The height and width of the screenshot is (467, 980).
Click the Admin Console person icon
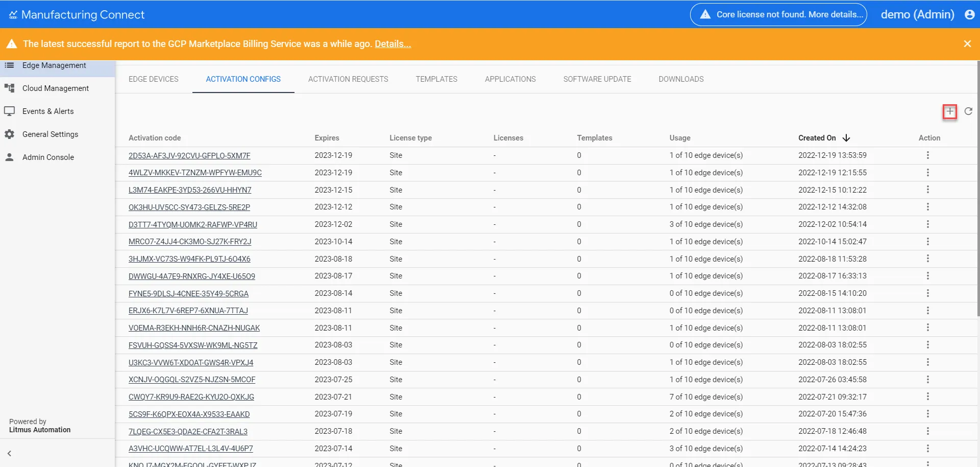[x=9, y=157]
